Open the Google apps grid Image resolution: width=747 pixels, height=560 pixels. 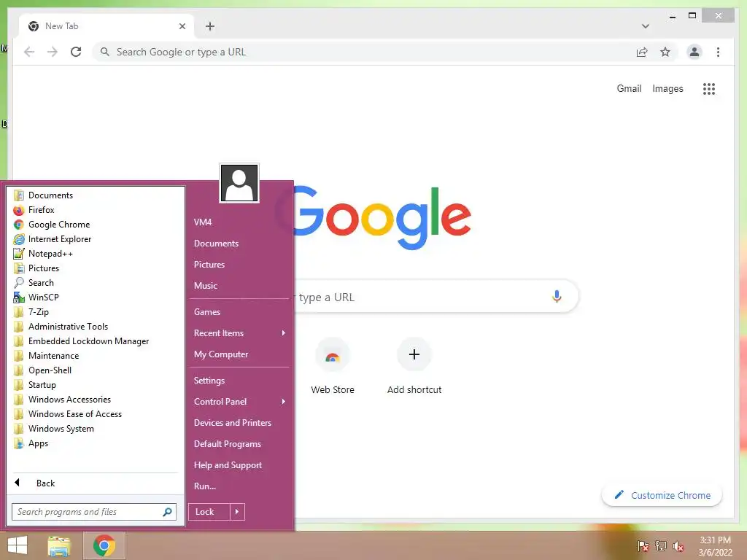click(x=709, y=88)
